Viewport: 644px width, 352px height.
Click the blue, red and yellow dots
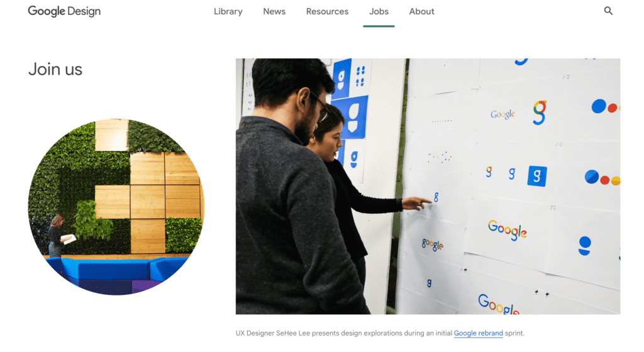point(602,178)
